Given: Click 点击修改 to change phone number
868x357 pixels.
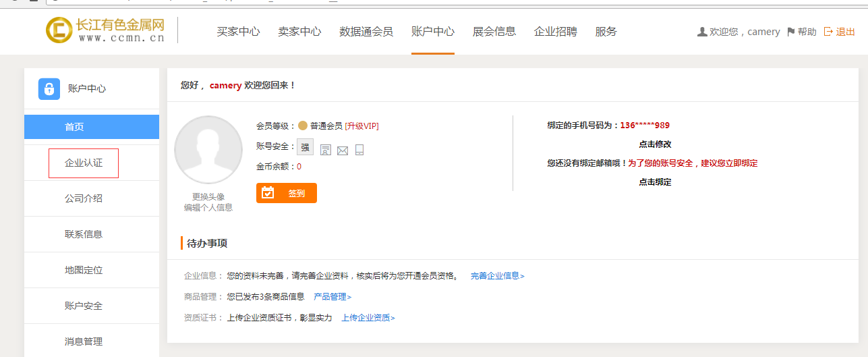Looking at the screenshot, I should point(655,144).
